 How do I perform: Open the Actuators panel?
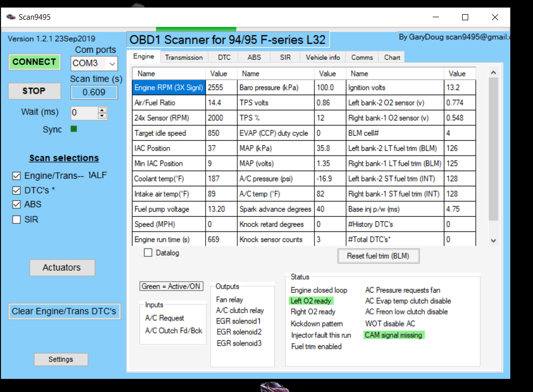click(x=62, y=267)
